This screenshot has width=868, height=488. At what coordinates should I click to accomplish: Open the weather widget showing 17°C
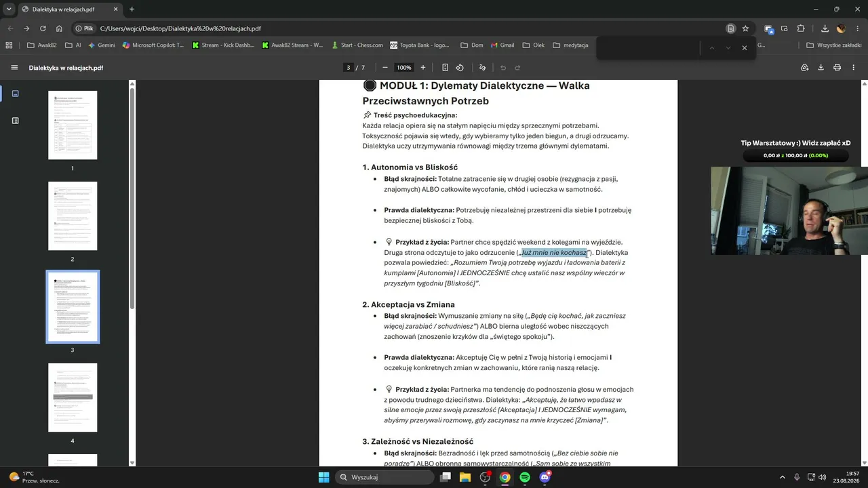coord(34,477)
